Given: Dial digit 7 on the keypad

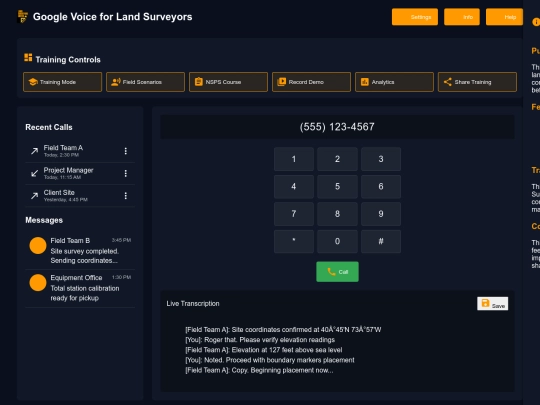Looking at the screenshot, I should point(294,214).
